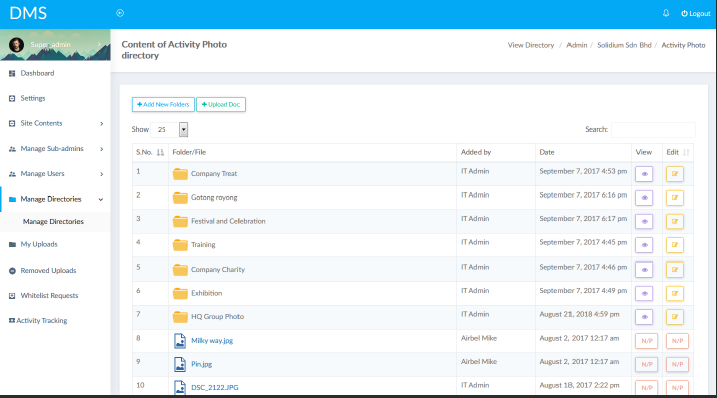Open Whitelist Requests in sidebar
Image resolution: width=717 pixels, height=398 pixels.
click(49, 296)
